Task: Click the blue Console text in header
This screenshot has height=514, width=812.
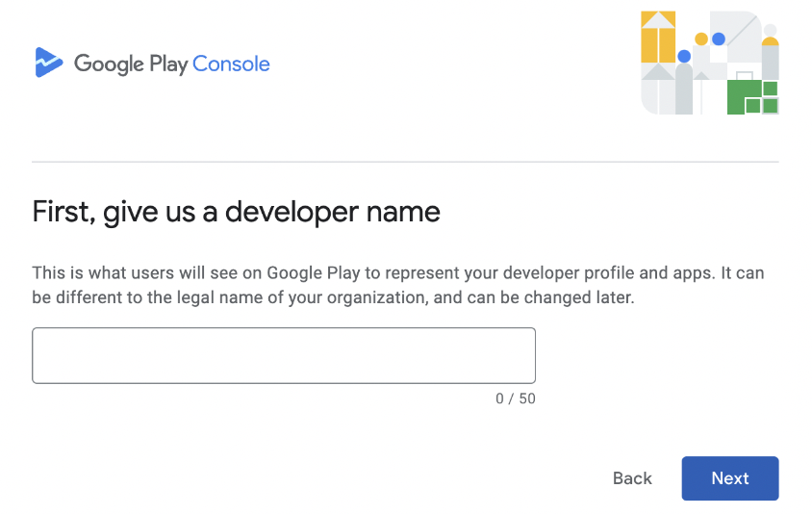Action: click(x=231, y=64)
